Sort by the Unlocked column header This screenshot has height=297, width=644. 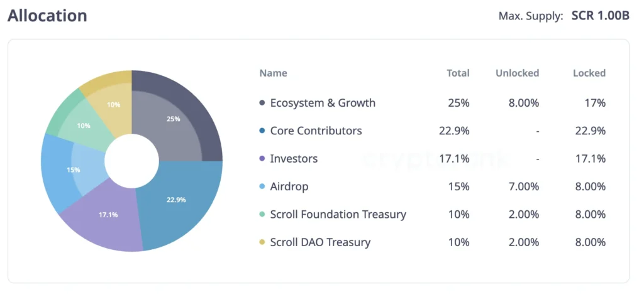pos(517,73)
